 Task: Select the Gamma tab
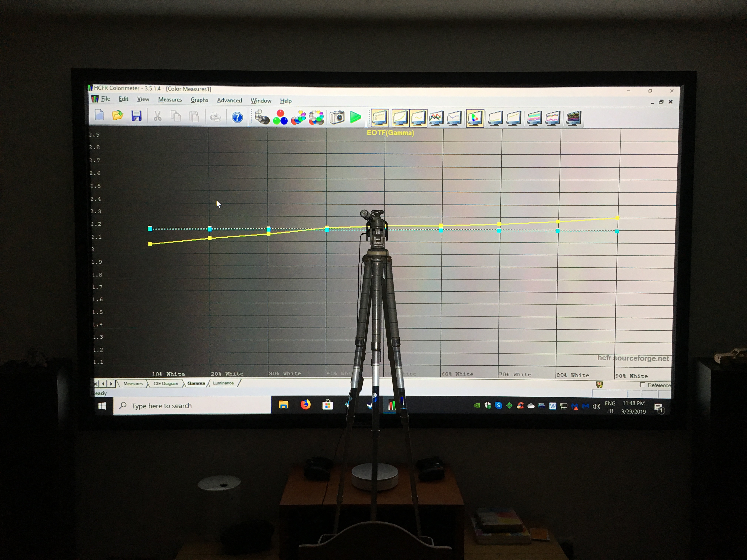196,383
